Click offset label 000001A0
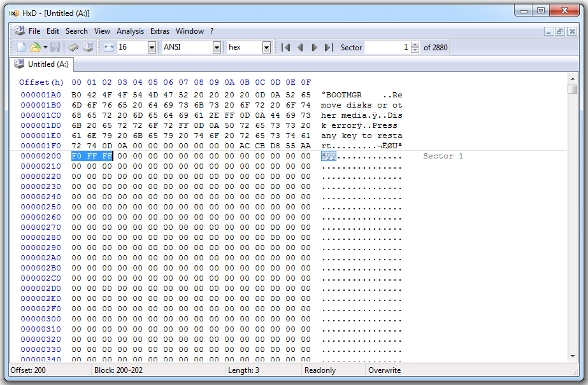Screen dimensions: 588x385 41,95
